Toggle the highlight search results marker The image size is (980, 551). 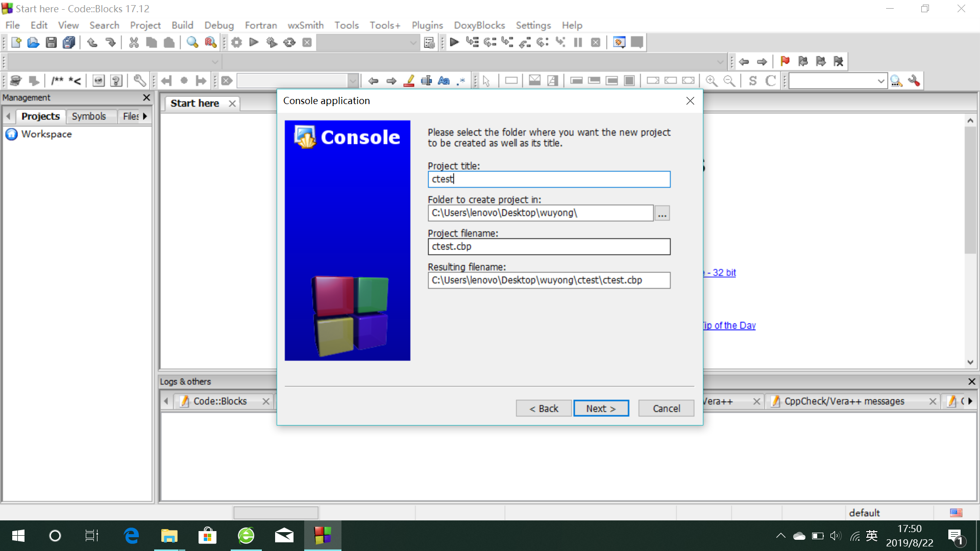(409, 81)
